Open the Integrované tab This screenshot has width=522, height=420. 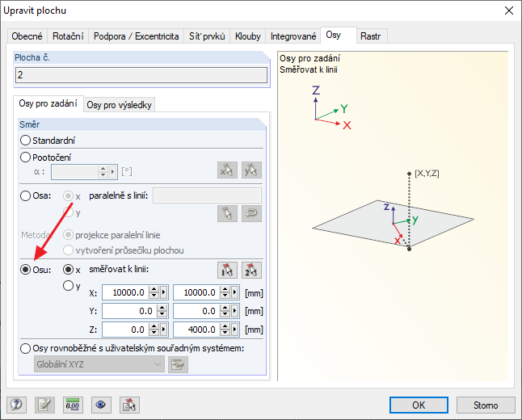click(x=293, y=36)
